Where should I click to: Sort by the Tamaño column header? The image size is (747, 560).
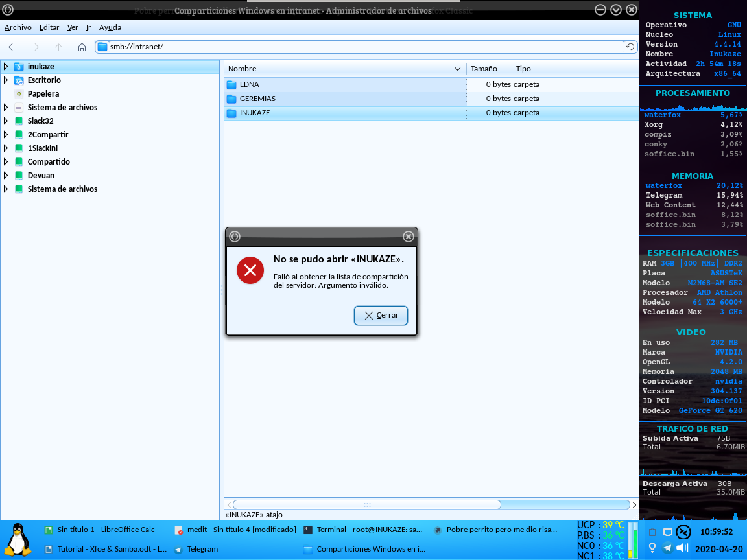(489, 69)
